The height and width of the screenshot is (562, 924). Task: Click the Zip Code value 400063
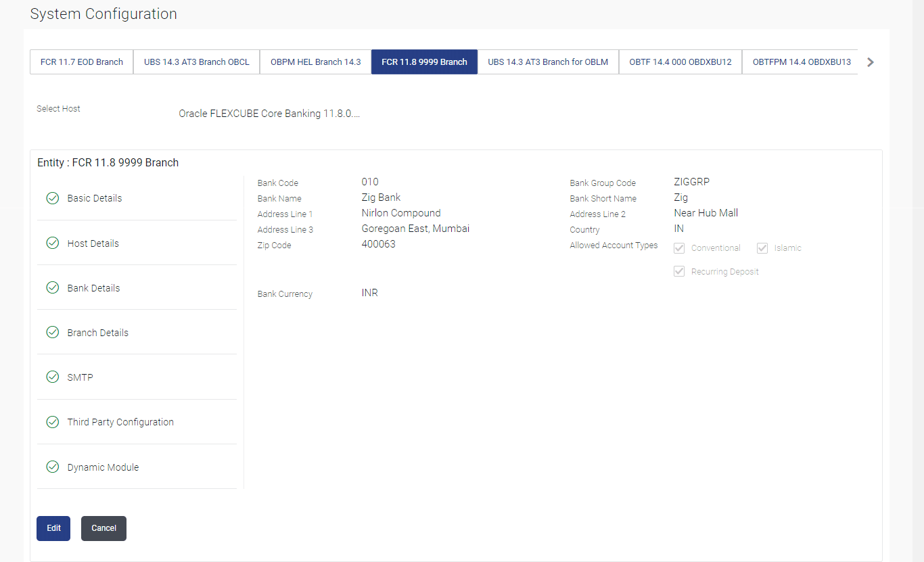379,244
